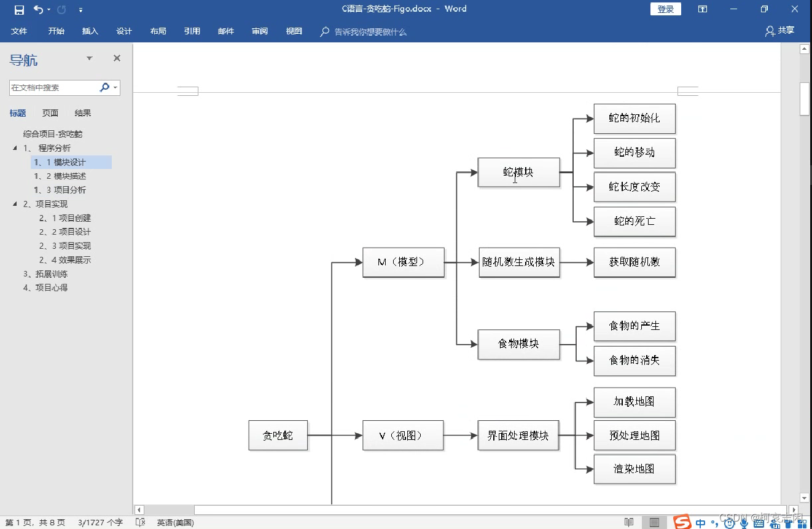The height and width of the screenshot is (529, 812).
Task: Click the Save icon in the quick access toolbar
Action: [19, 10]
